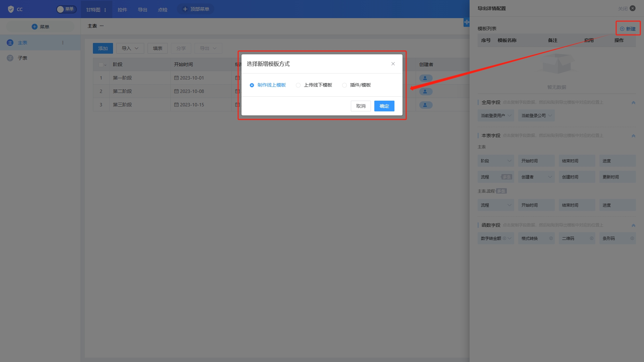The width and height of the screenshot is (644, 362).
Task: Open the 导入 dropdown
Action: click(x=130, y=48)
